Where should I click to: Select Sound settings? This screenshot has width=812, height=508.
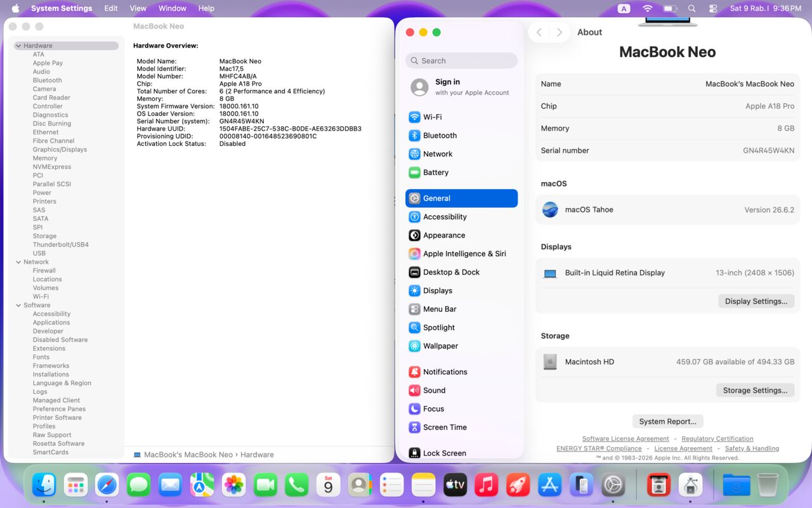pos(461,389)
